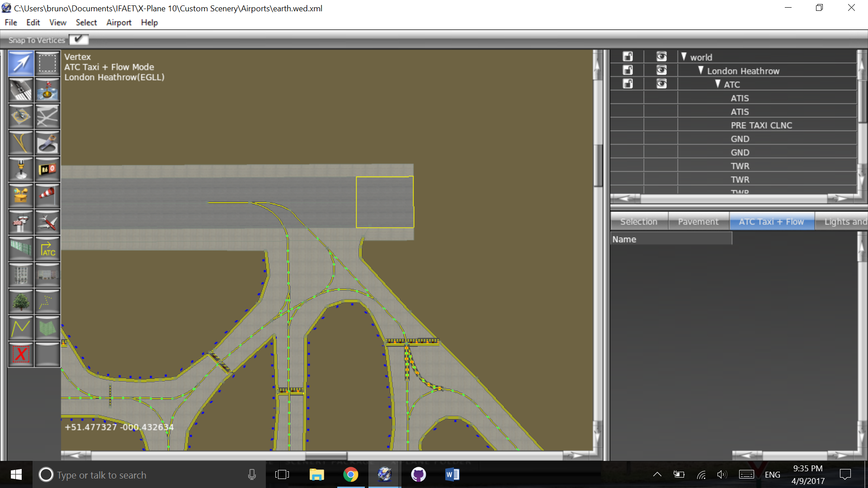
Task: Click the map horizontal scrollbar thumb
Action: 325,455
